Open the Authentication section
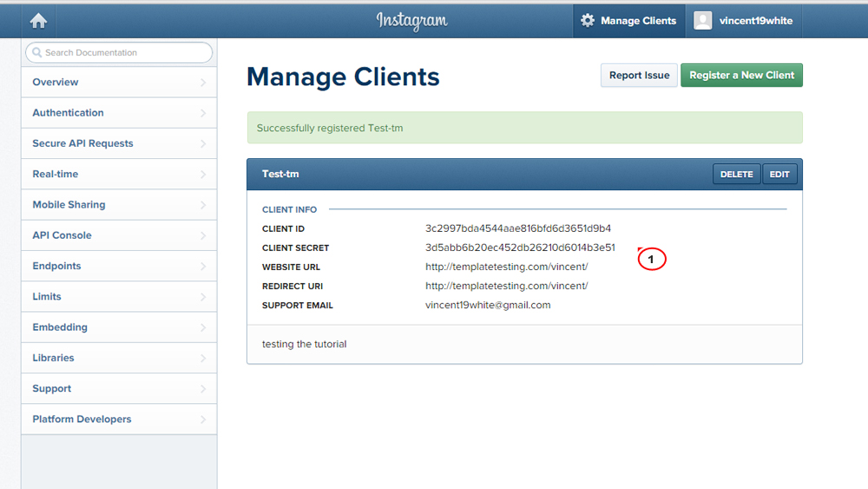 tap(119, 113)
